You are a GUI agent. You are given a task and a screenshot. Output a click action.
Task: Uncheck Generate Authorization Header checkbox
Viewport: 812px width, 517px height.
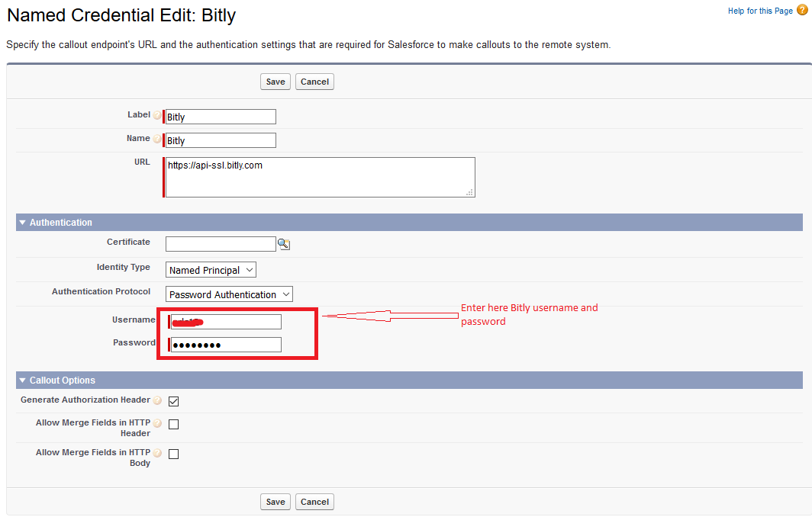[x=173, y=401]
